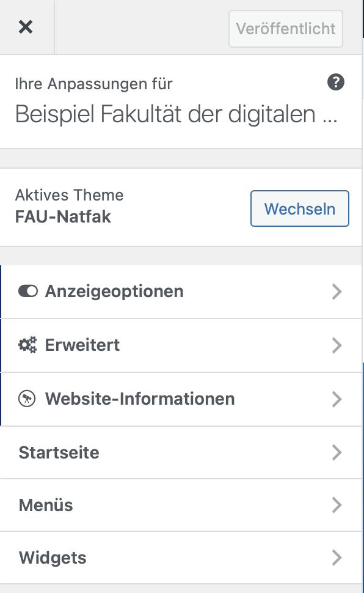The image size is (364, 593).
Task: Click the chevron next to Startseite
Action: click(x=337, y=452)
